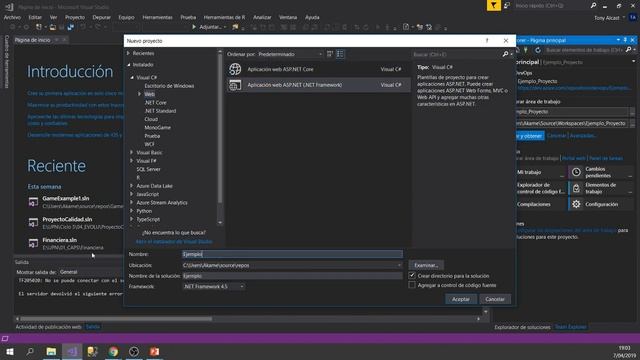The image size is (640, 360).
Task: Click the template tree vertical scrollbar
Action: pos(220,129)
